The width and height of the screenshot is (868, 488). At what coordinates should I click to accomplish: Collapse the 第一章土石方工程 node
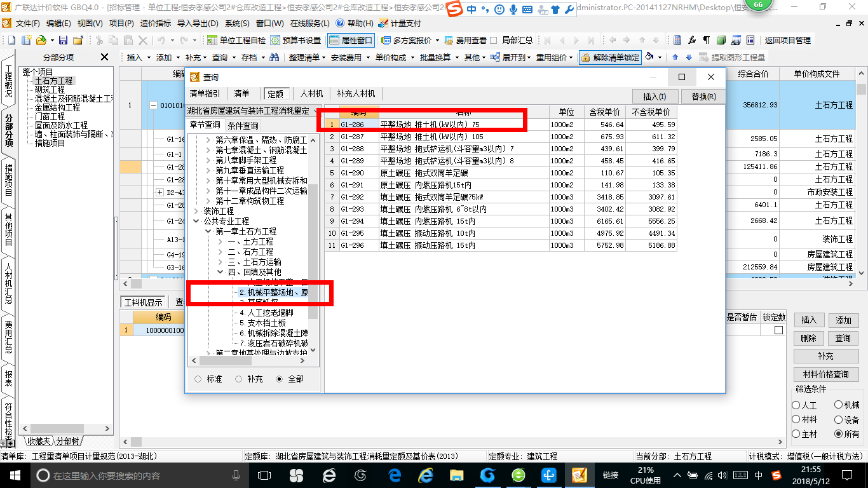tap(208, 231)
